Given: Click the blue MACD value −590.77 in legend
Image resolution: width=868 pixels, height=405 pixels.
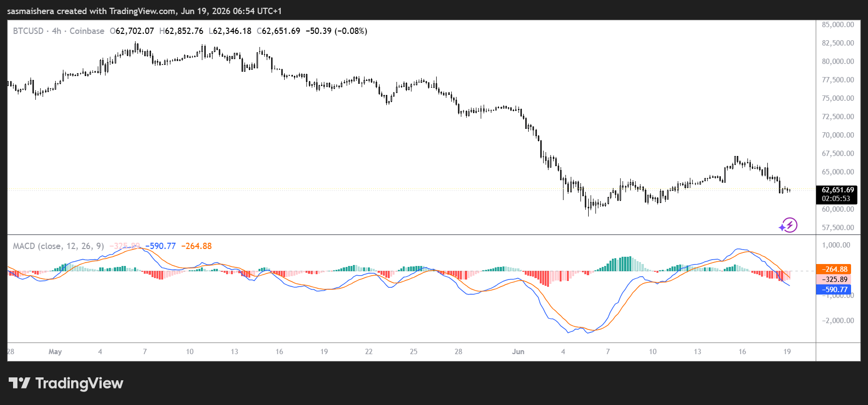Looking at the screenshot, I should 161,246.
